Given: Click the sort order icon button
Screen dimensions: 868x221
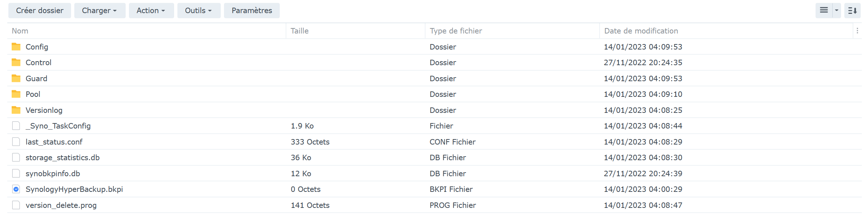Looking at the screenshot, I should click(852, 11).
